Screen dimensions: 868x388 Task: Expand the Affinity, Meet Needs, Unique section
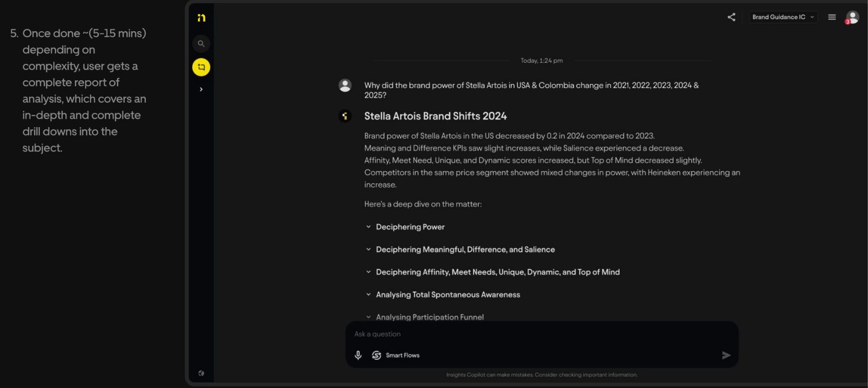493,272
